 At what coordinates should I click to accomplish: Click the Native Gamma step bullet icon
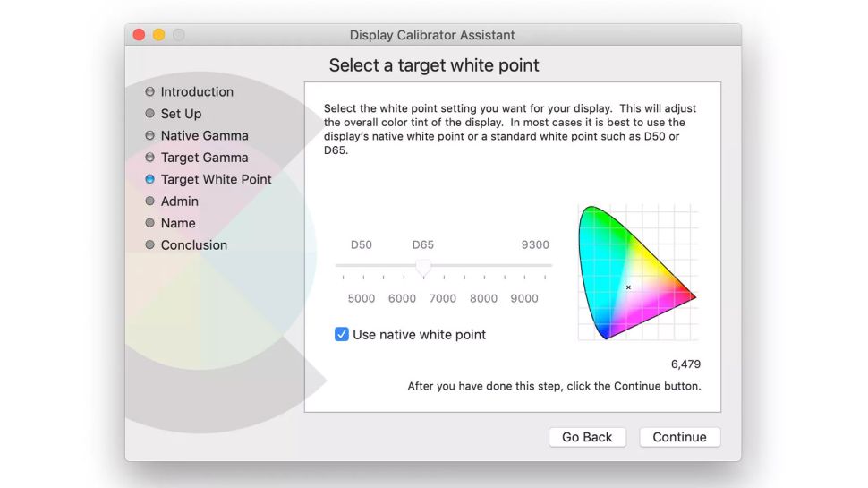pyautogui.click(x=149, y=135)
